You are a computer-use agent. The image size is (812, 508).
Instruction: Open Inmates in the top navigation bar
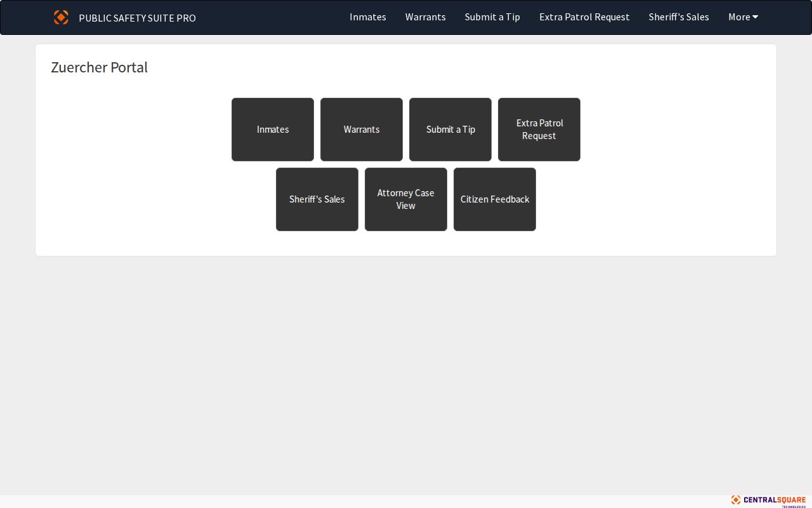368,17
